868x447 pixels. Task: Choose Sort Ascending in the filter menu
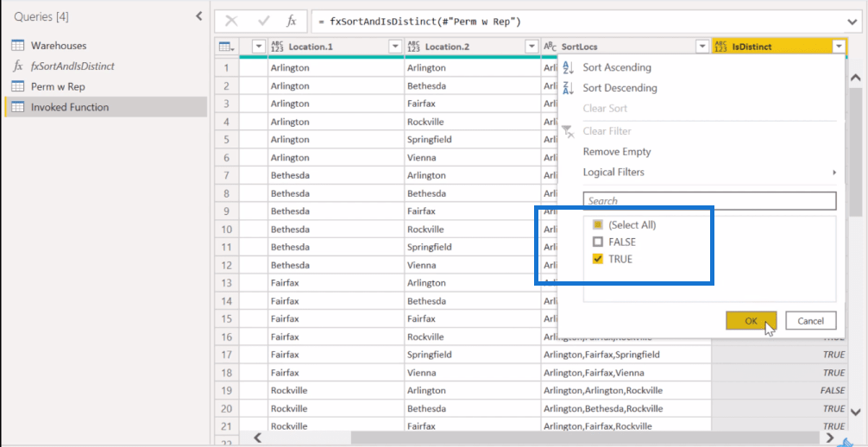tap(617, 67)
